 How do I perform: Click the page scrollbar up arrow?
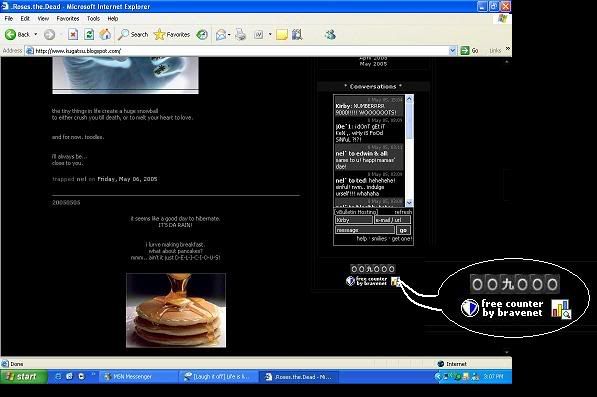pos(507,61)
